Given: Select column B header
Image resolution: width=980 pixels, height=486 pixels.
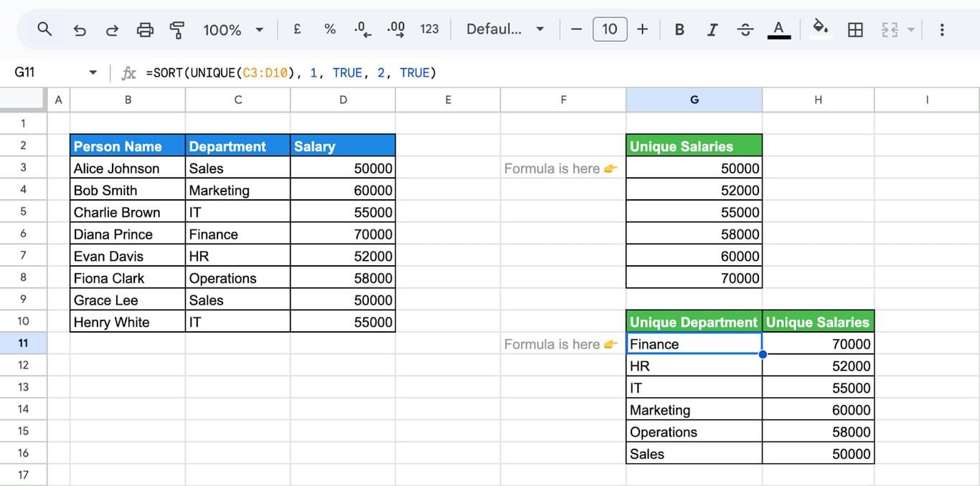Looking at the screenshot, I should [128, 100].
